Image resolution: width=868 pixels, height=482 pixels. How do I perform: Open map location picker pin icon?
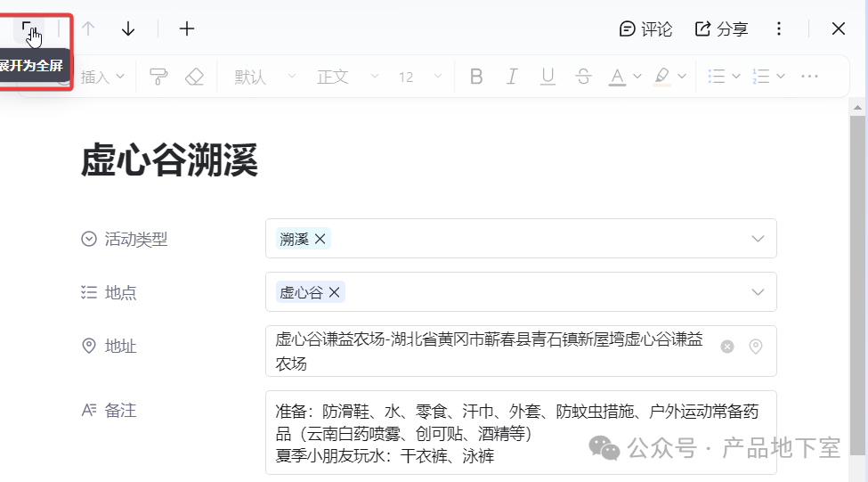756,347
